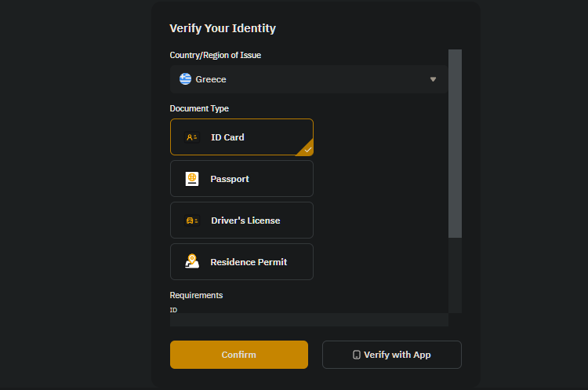Viewport: 588px width, 390px height.
Task: Select Passport as document type
Action: tap(241, 179)
